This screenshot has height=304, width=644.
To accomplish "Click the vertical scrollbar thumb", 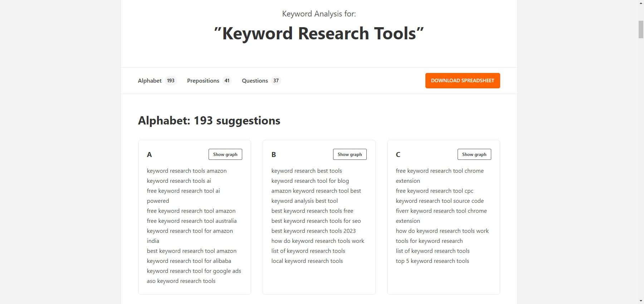I will point(641,29).
